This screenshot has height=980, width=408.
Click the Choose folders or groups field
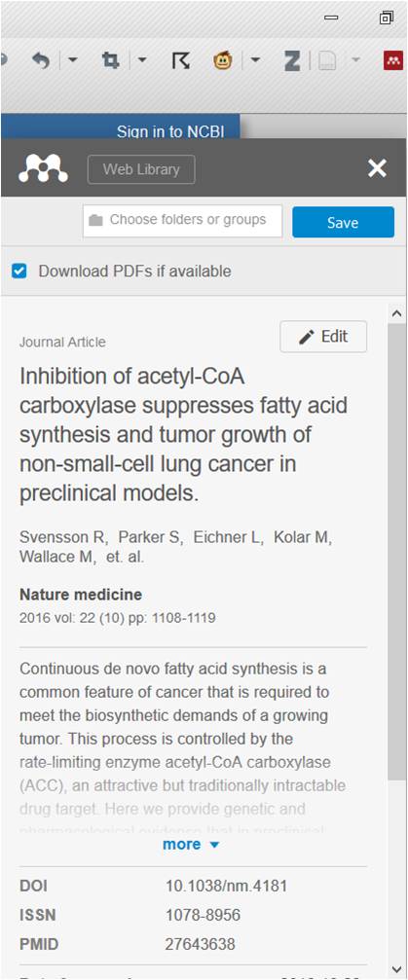tap(183, 221)
